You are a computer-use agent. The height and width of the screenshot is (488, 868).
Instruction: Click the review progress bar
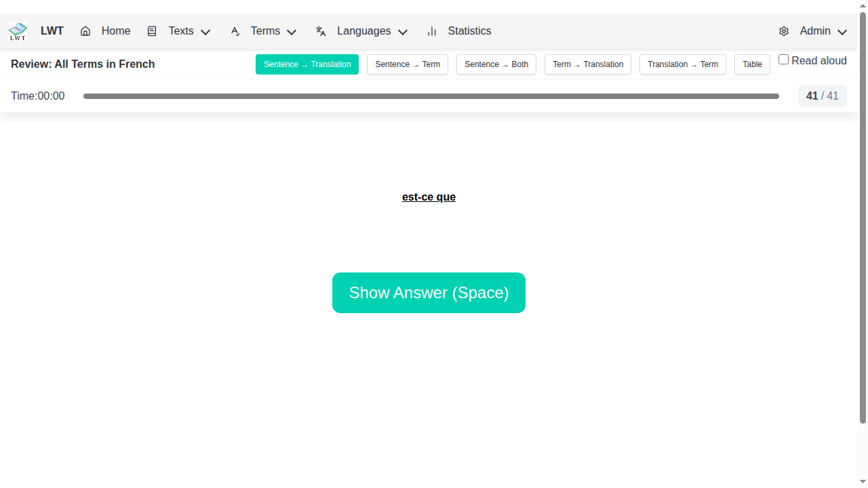click(x=431, y=96)
